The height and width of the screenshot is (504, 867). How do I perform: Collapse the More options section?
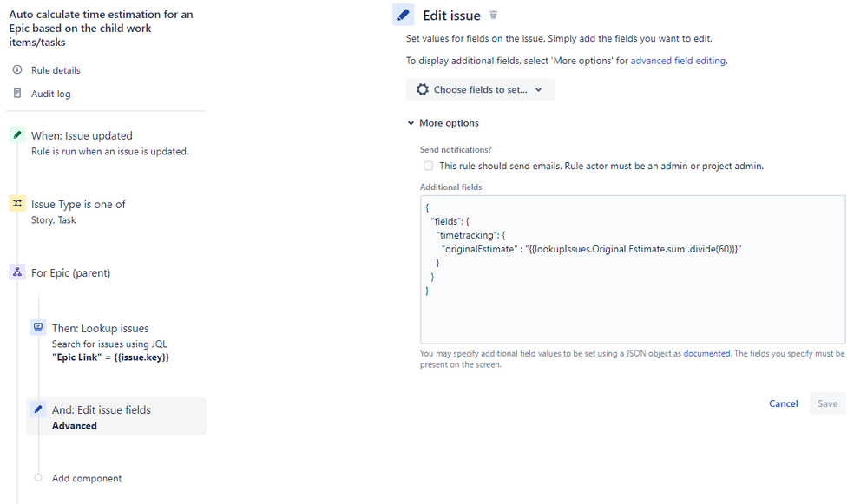click(x=443, y=122)
